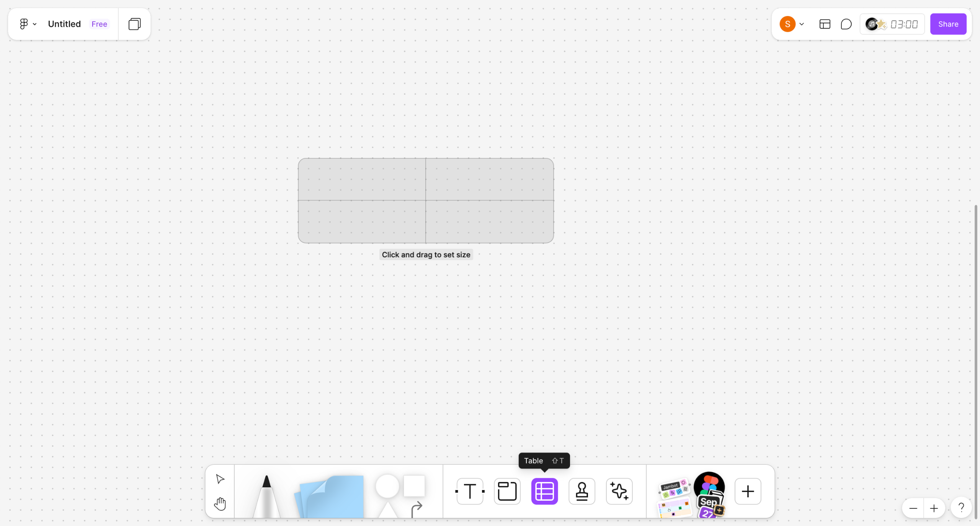Open the Figma main menu dropdown
Viewport: 980px width, 526px height.
(x=28, y=24)
